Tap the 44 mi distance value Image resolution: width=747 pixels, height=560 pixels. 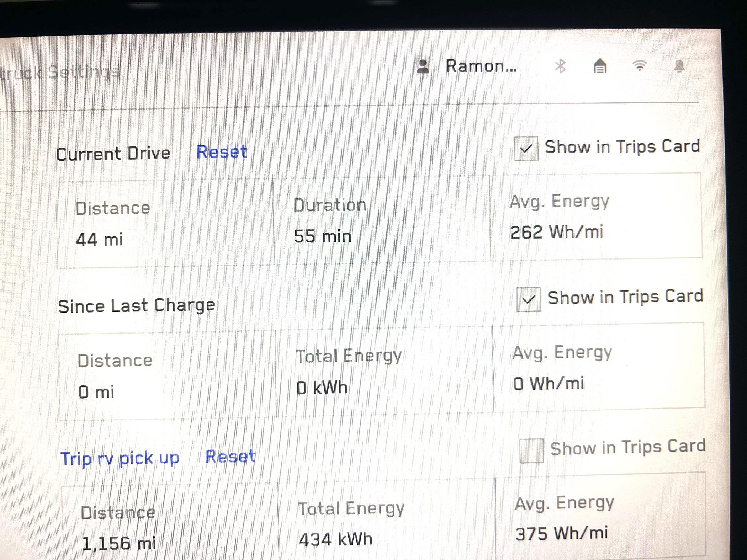[99, 239]
